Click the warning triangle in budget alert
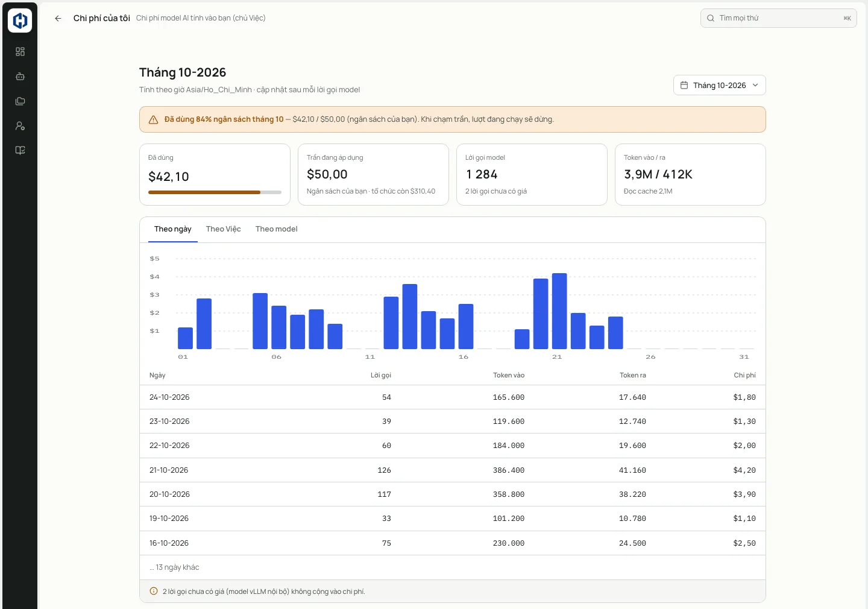The image size is (868, 609). [153, 119]
